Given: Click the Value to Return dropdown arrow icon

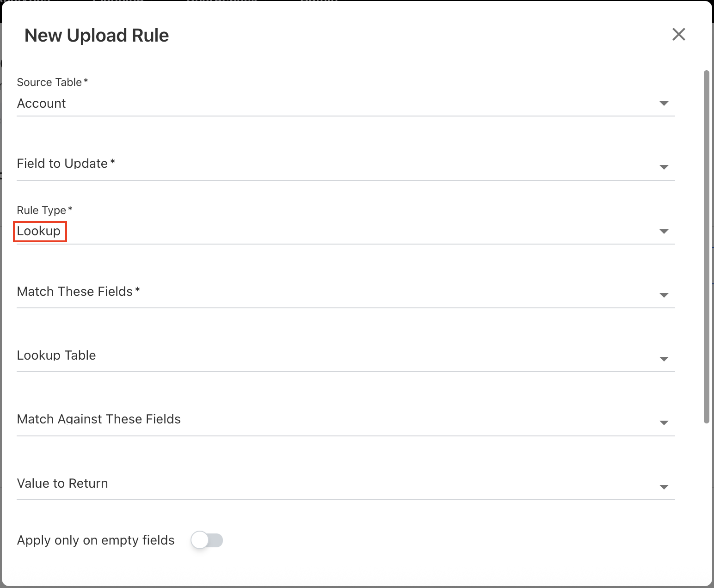Looking at the screenshot, I should point(664,486).
